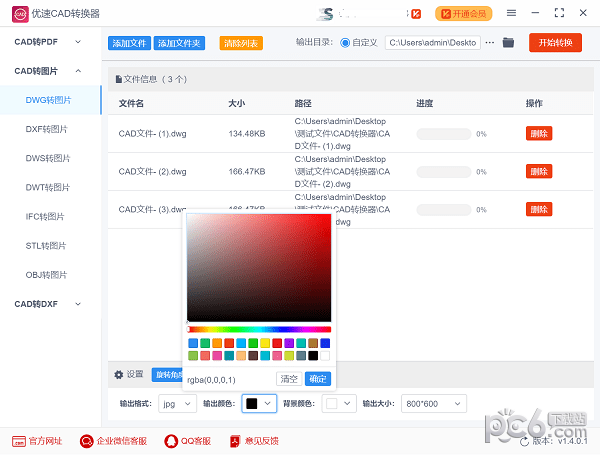The image size is (600, 455).
Task: Select the 自定义 output directory radio button
Action: [x=346, y=43]
